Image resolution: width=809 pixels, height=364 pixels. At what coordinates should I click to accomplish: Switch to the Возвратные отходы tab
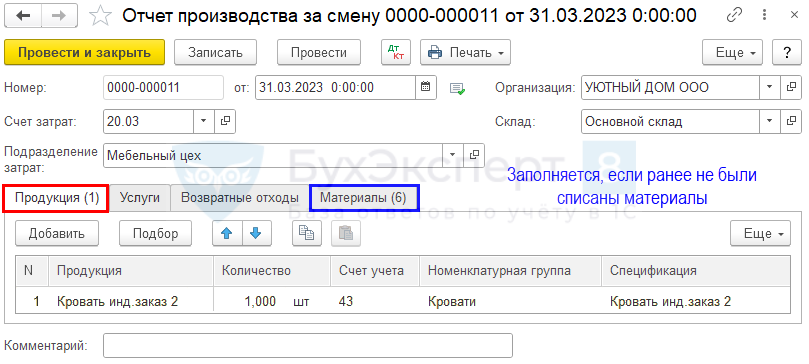pyautogui.click(x=240, y=198)
